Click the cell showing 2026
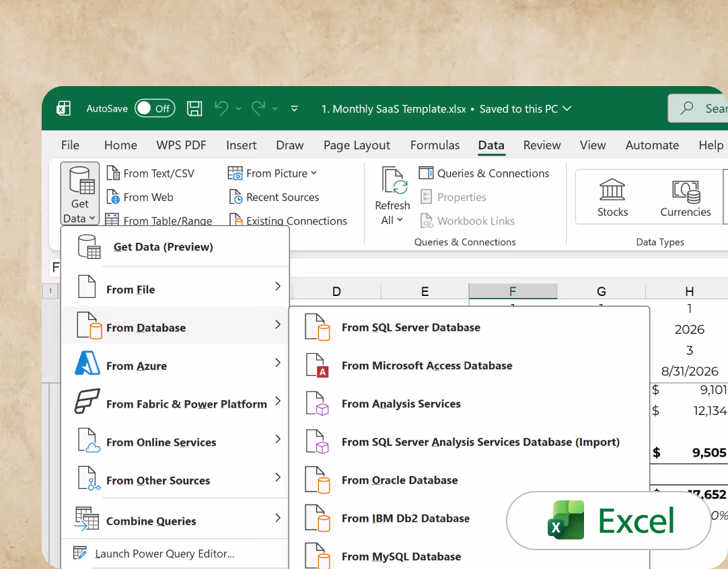 pos(689,330)
